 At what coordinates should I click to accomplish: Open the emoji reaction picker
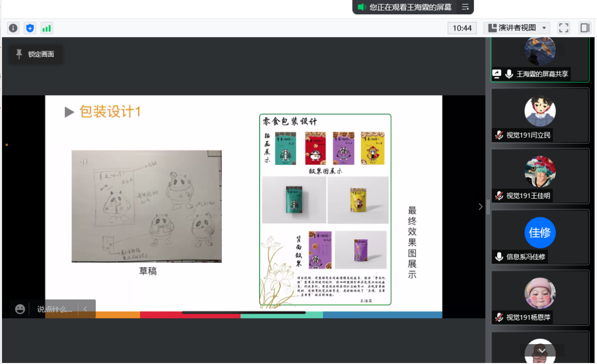coord(20,309)
